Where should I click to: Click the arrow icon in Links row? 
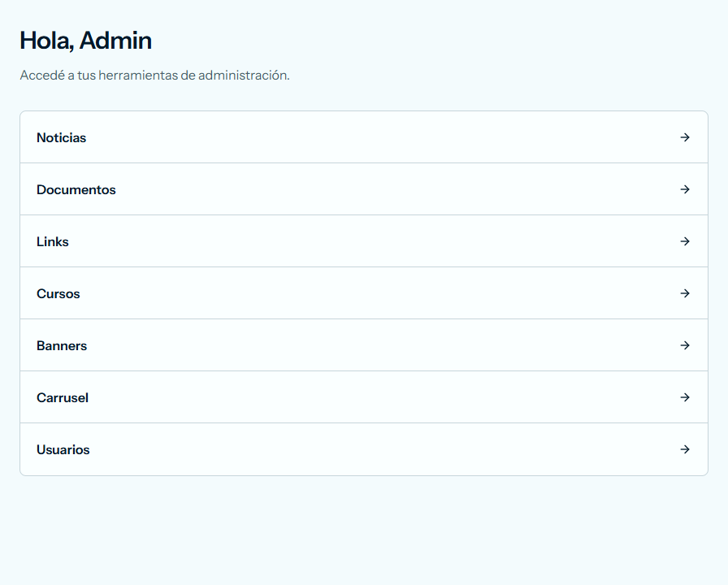coord(685,241)
